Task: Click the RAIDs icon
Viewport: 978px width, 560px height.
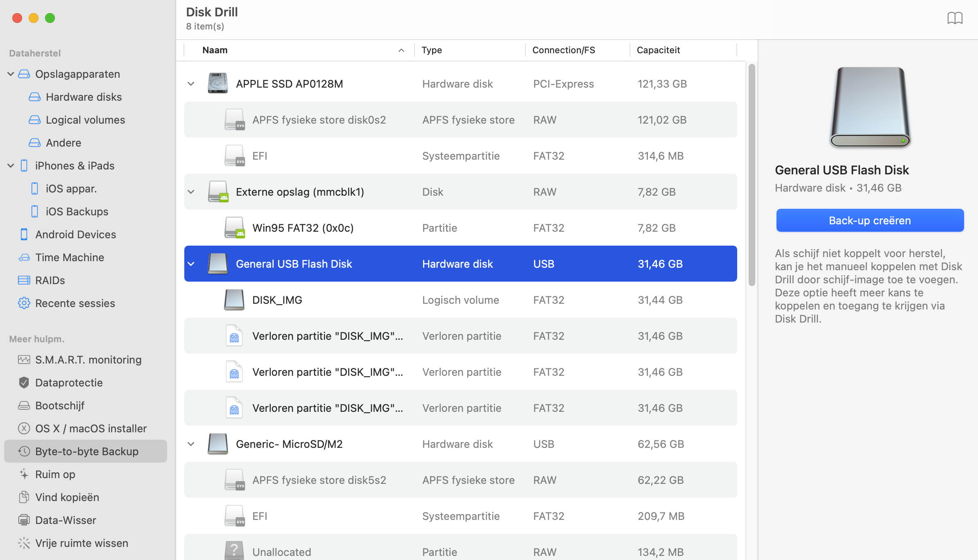Action: click(24, 280)
